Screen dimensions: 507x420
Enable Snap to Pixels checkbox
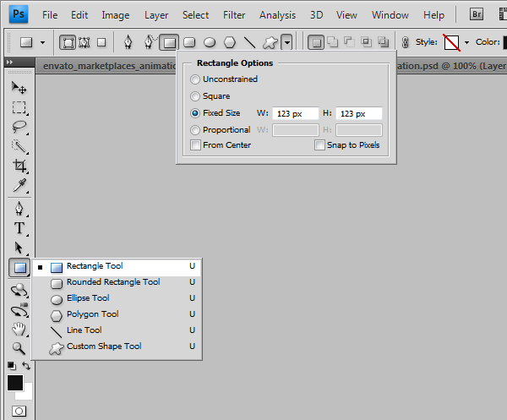[x=319, y=145]
